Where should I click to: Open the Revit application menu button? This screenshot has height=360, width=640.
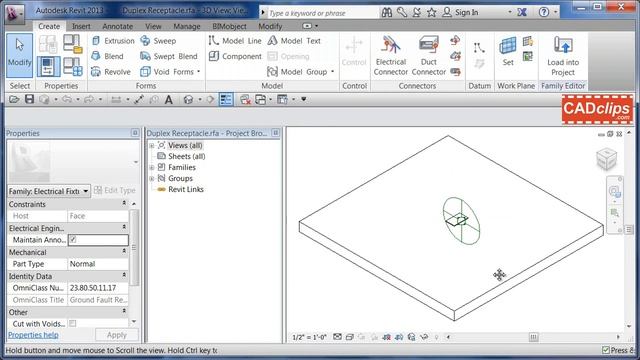[14, 14]
